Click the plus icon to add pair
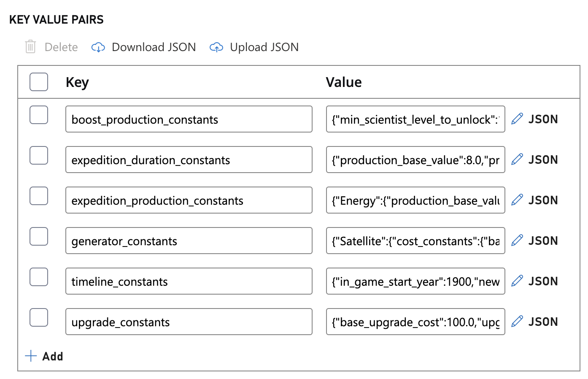Screen dimensions: 588x379 click(31, 356)
